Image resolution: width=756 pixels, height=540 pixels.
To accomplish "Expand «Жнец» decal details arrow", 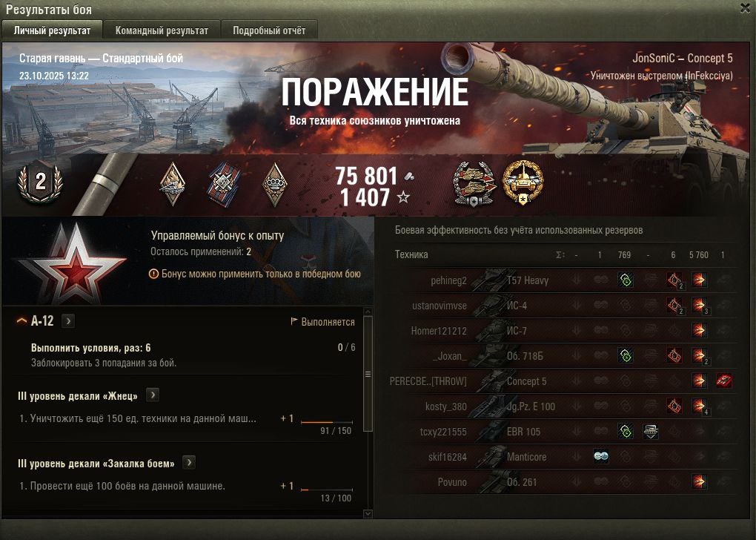I will tap(153, 395).
